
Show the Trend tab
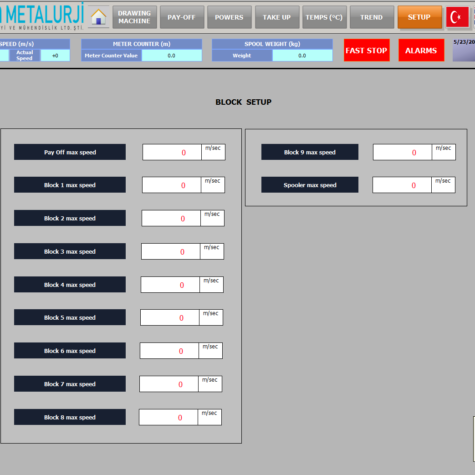pyautogui.click(x=372, y=17)
